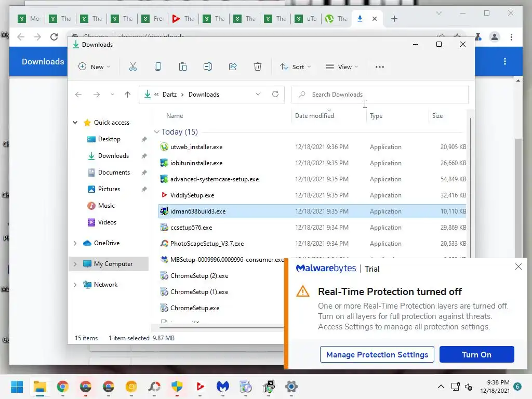Click the Delete trash icon in Explorer toolbar
This screenshot has height=399, width=532.
(x=258, y=67)
